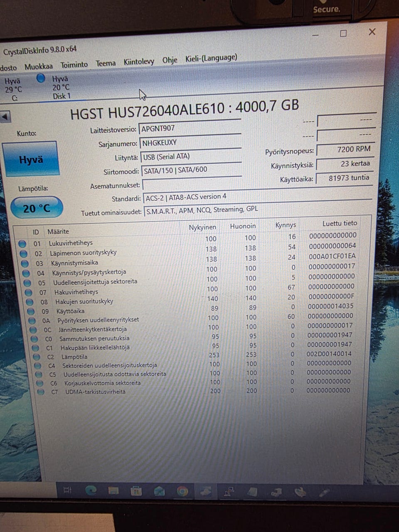Image resolution: width=399 pixels, height=532 pixels.
Task: Open the Teema menu
Action: pyautogui.click(x=106, y=63)
